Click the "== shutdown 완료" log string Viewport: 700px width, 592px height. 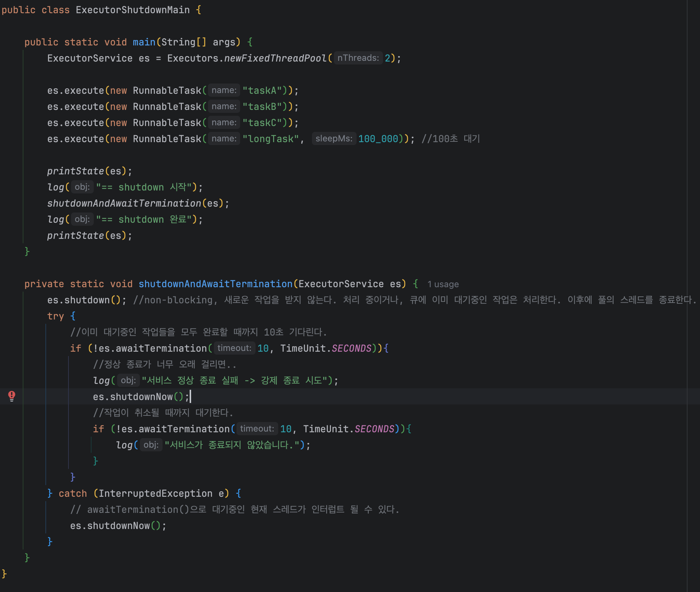(x=144, y=219)
